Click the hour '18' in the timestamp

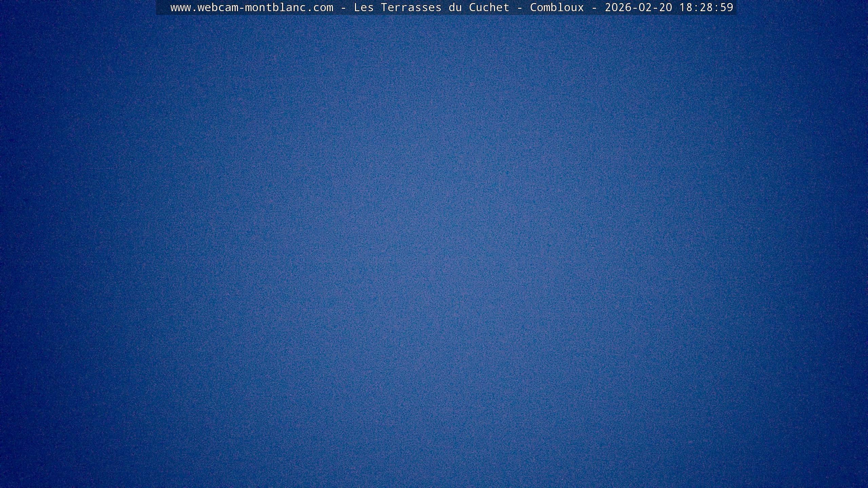coord(686,7)
